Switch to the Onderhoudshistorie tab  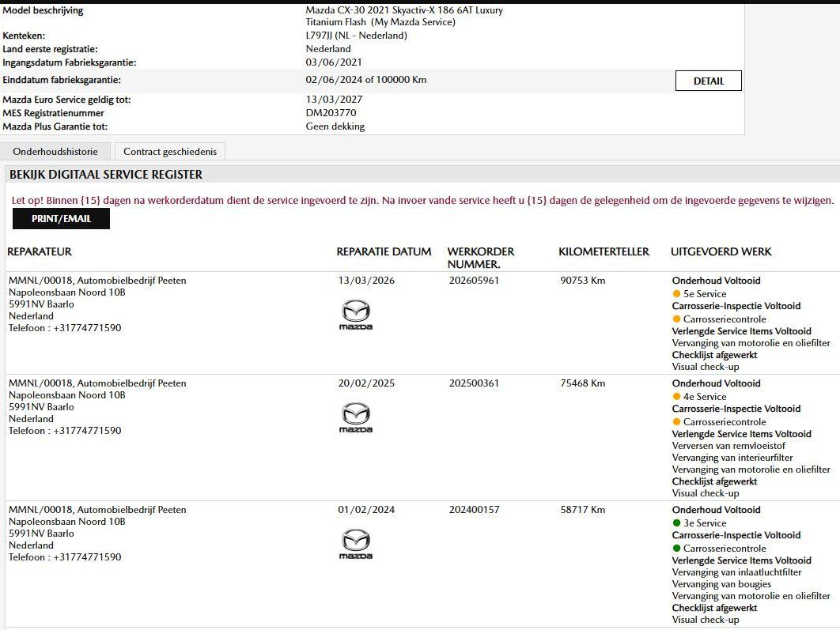55,152
